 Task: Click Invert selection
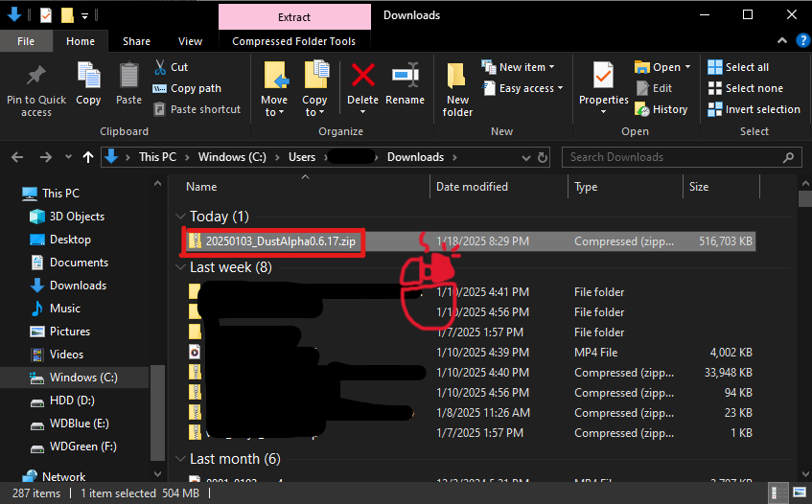754,109
